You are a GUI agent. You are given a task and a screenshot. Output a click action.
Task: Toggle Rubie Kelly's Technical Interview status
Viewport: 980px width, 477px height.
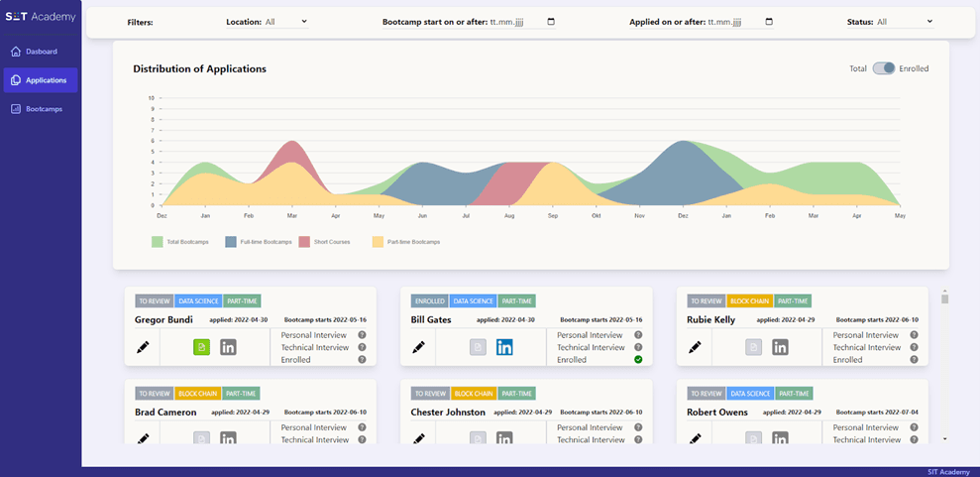[914, 347]
